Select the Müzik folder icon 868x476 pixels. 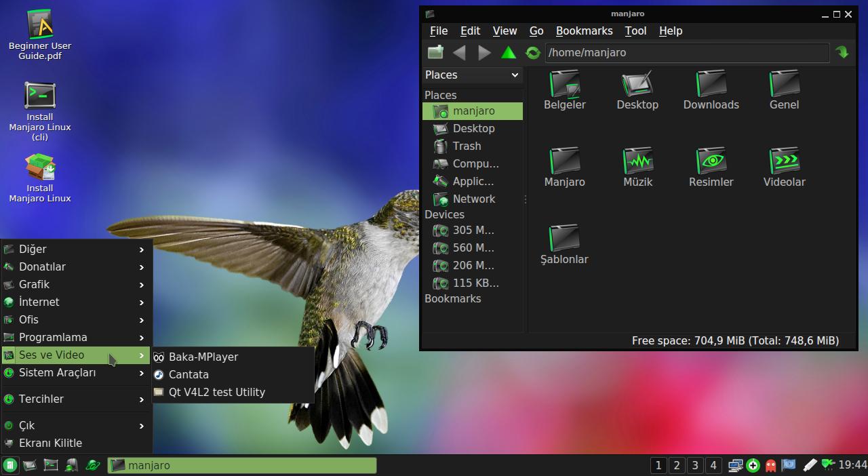[x=637, y=167]
